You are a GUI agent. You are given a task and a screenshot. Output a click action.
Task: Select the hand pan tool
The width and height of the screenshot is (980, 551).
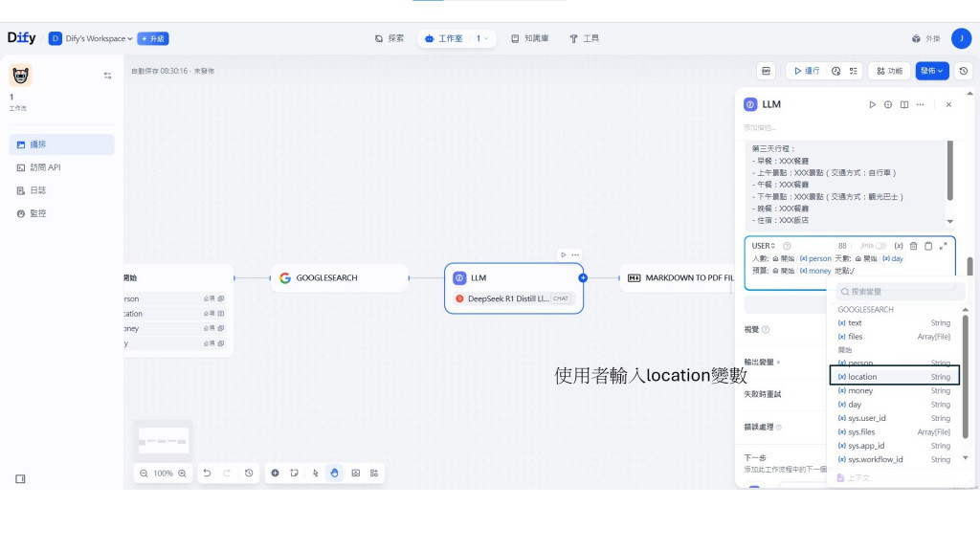334,474
